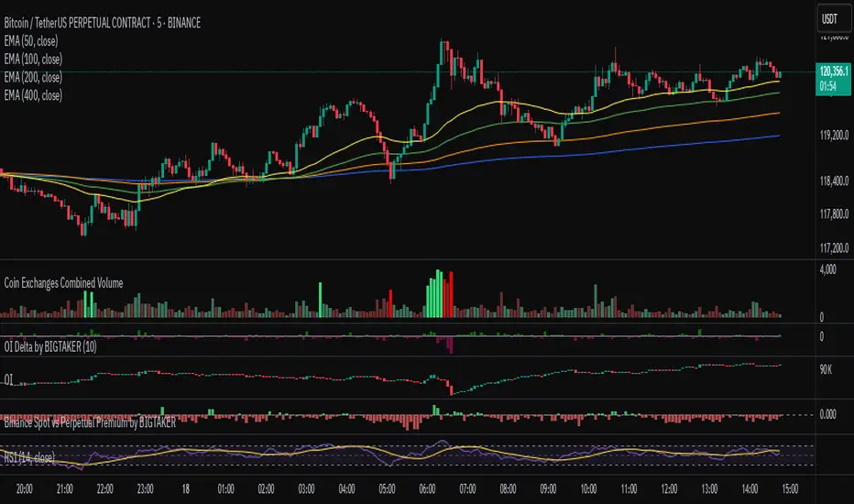
Task: Click the 09:00 time axis label
Action: (x=548, y=488)
